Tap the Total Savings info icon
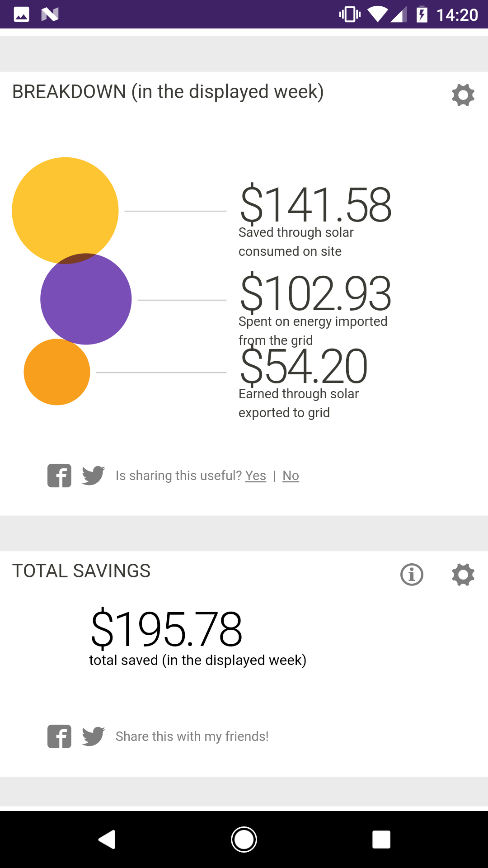Viewport: 488px width, 868px height. click(412, 575)
